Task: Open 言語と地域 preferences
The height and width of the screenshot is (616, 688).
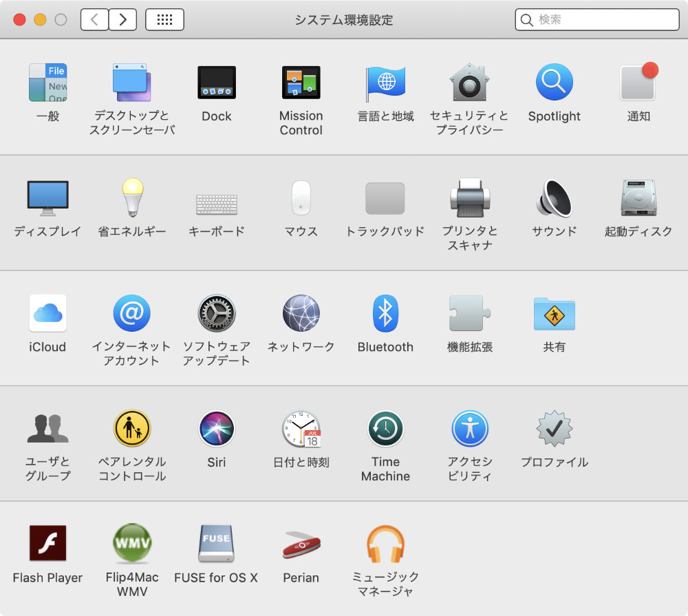Action: point(386,83)
